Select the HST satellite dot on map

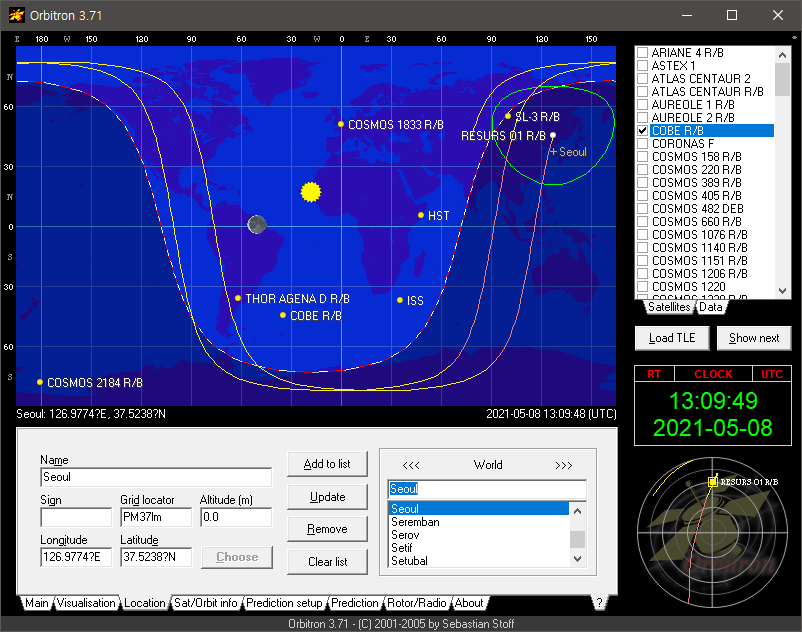pyautogui.click(x=420, y=215)
